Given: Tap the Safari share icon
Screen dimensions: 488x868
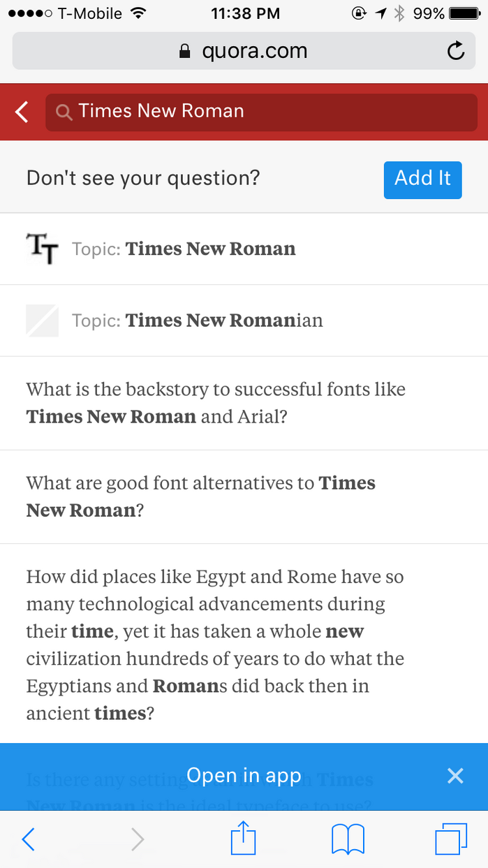Looking at the screenshot, I should click(x=243, y=839).
